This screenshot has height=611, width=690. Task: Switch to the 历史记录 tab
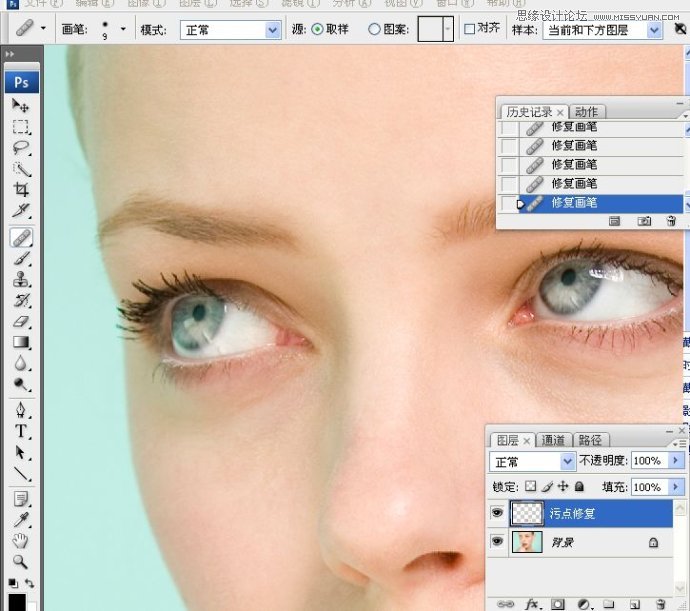pyautogui.click(x=529, y=112)
